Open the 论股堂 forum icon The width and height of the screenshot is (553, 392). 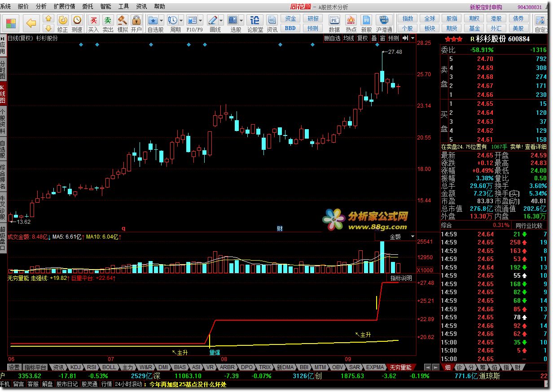click(x=255, y=23)
